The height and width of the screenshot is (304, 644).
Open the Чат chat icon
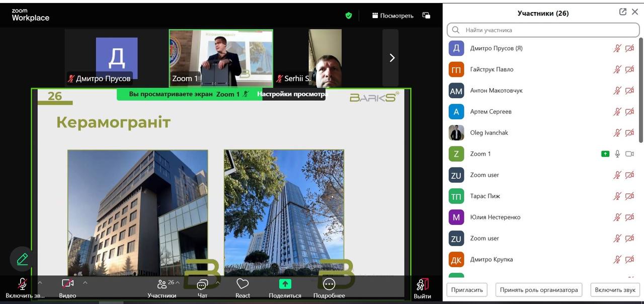coord(202,284)
